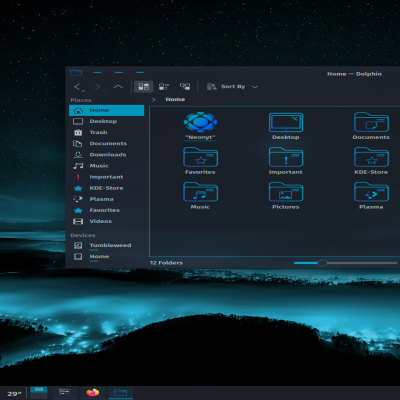
Task: Select the Favorites folder icon in the file view
Action: tap(200, 157)
